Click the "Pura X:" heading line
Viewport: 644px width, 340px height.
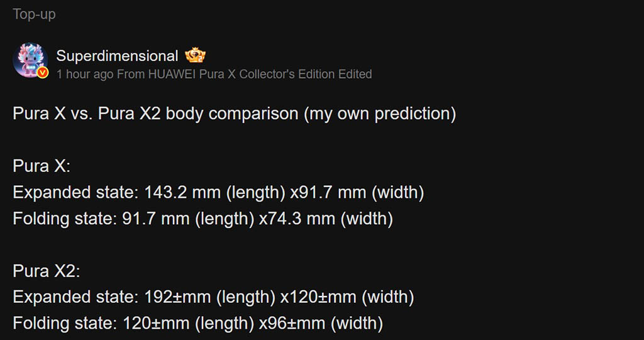pos(42,166)
